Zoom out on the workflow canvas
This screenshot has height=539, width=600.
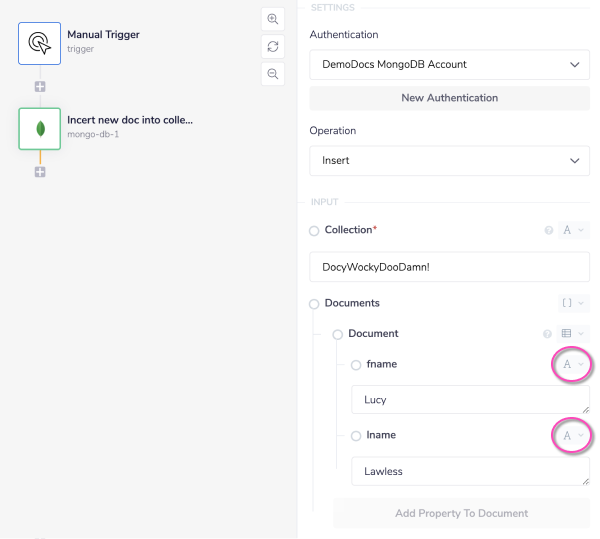point(272,73)
